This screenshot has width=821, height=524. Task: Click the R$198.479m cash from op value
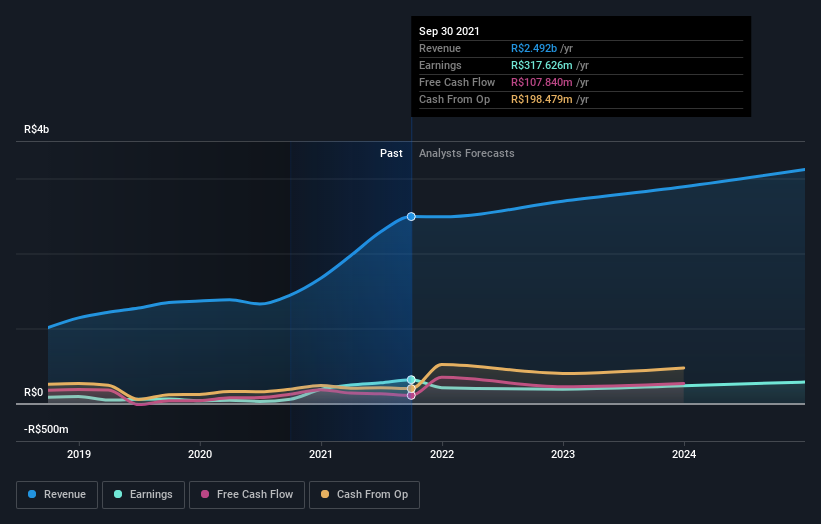tap(542, 99)
